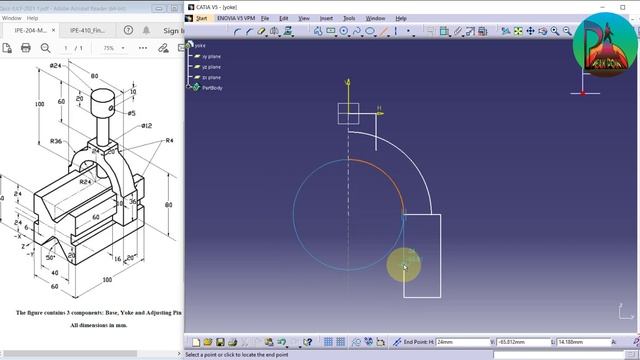Image resolution: width=640 pixels, height=360 pixels.
Task: Expand Circle tool sub-options arrow
Action: [349, 36]
